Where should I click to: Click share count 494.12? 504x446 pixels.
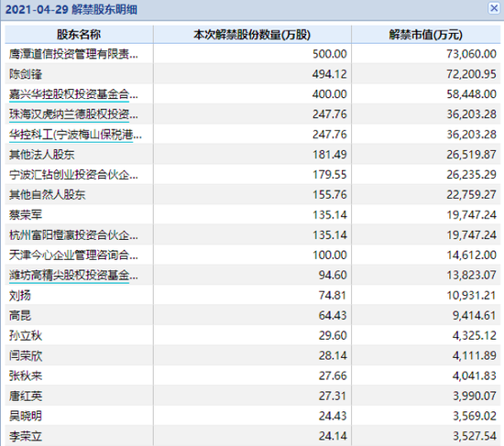point(330,74)
